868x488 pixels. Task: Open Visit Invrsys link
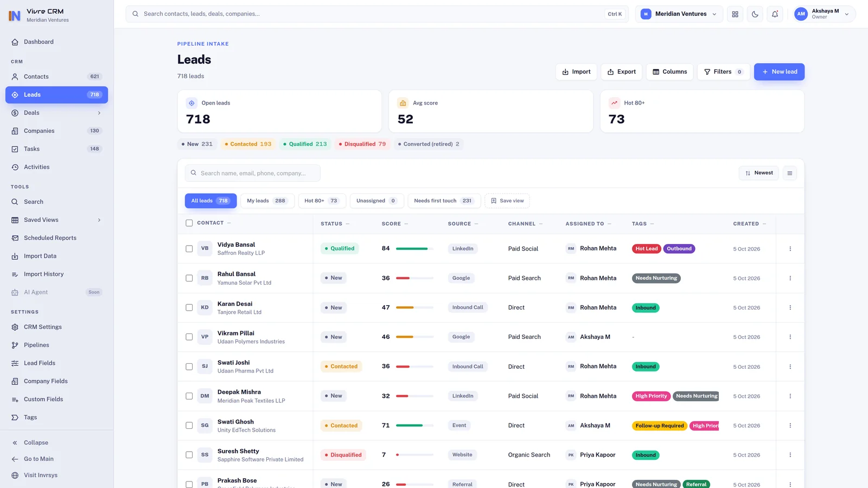(x=56, y=475)
